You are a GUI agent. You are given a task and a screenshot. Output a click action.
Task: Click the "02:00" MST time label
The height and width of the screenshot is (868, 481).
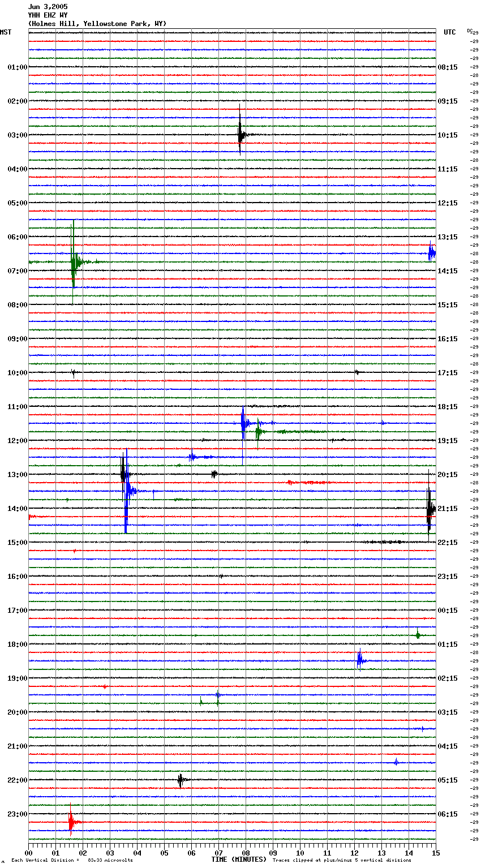click(x=18, y=101)
